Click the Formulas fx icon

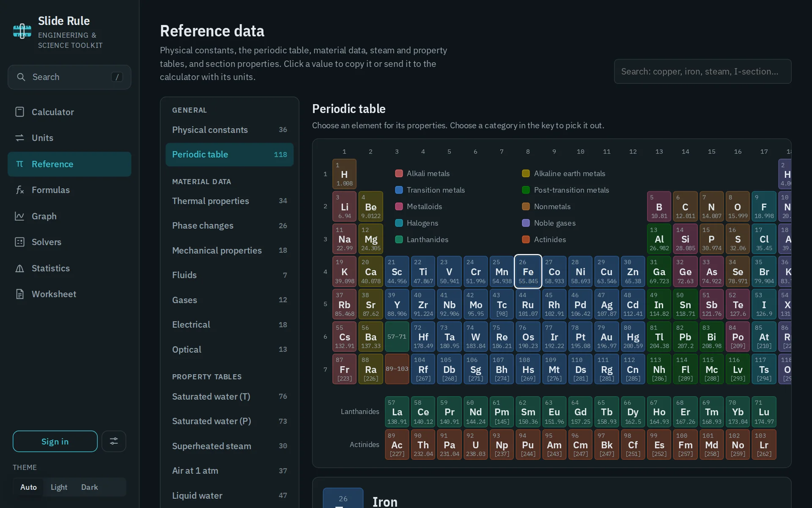tap(19, 190)
